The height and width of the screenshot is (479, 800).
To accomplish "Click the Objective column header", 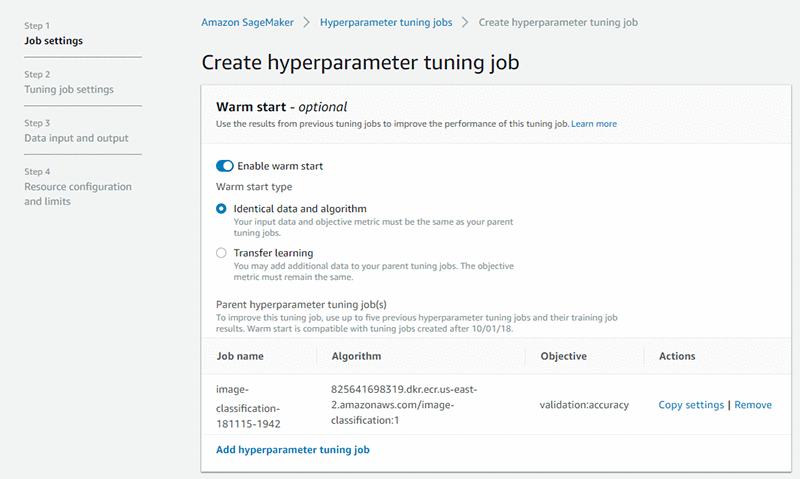I will (564, 356).
